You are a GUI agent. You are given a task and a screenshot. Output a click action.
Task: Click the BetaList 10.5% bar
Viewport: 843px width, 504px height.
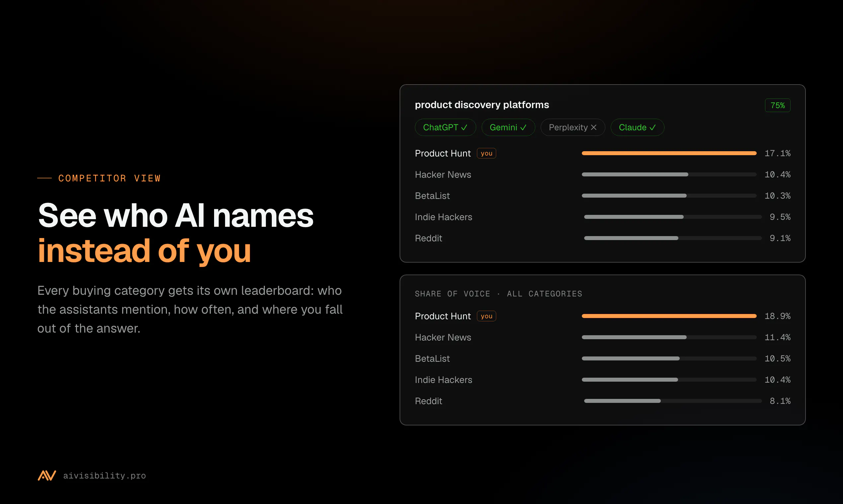669,359
